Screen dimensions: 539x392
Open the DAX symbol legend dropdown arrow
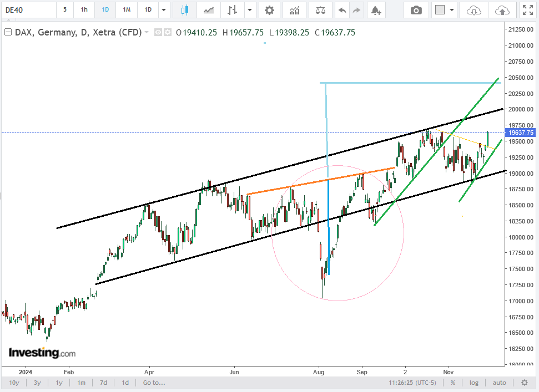[147, 32]
